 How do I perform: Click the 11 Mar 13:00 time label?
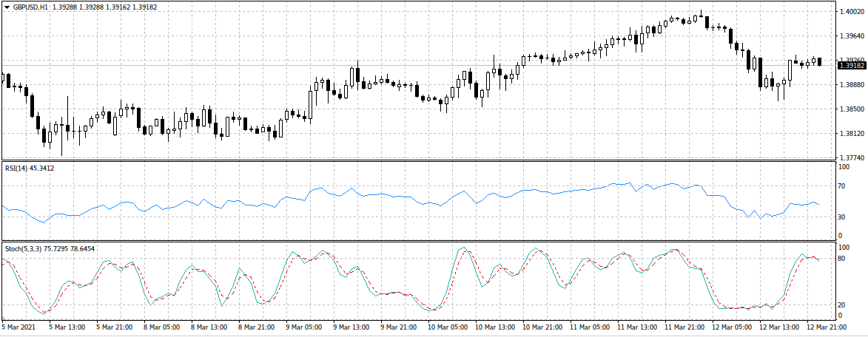coord(638,327)
